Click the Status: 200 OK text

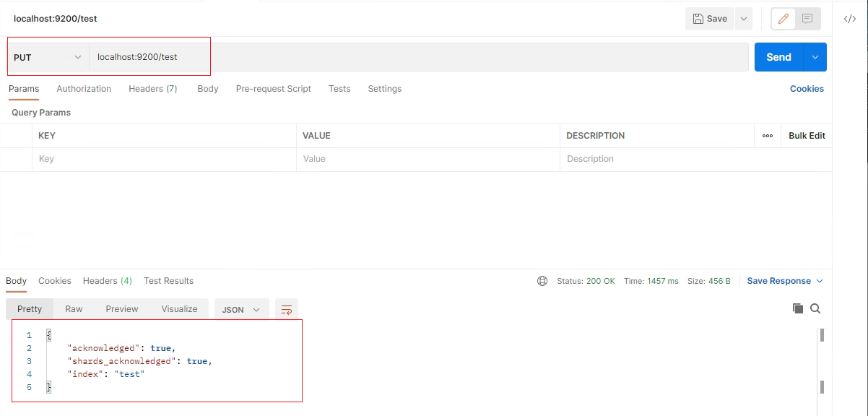tap(586, 281)
